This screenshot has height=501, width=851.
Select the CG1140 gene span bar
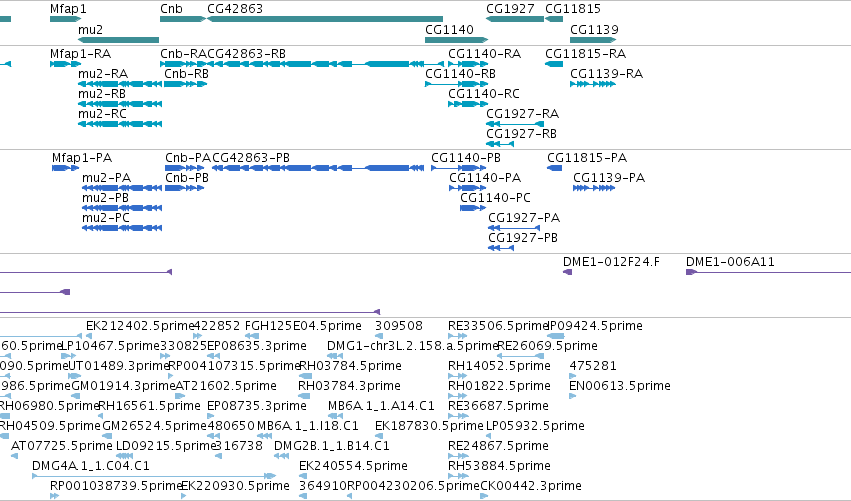[456, 40]
